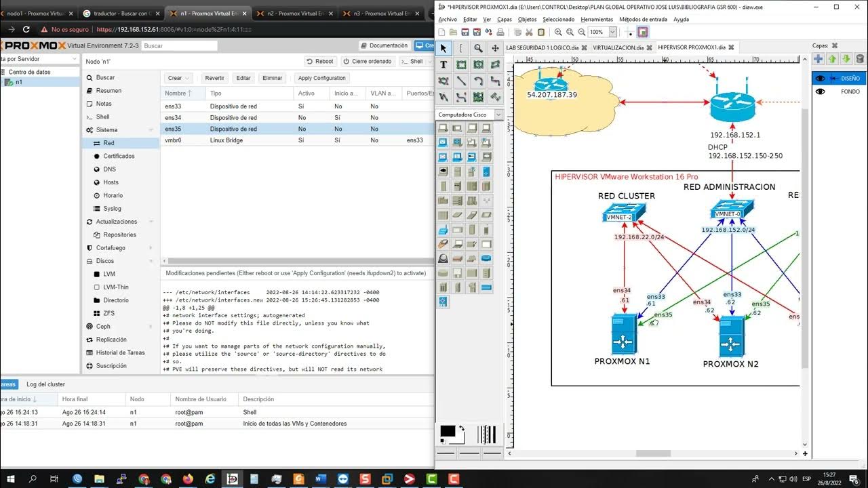
Task: Click the browser reload icon
Action: coord(26,29)
